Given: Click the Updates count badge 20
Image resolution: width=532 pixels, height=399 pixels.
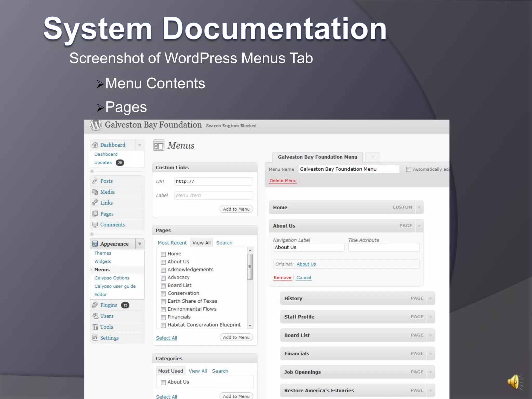Looking at the screenshot, I should tap(120, 163).
